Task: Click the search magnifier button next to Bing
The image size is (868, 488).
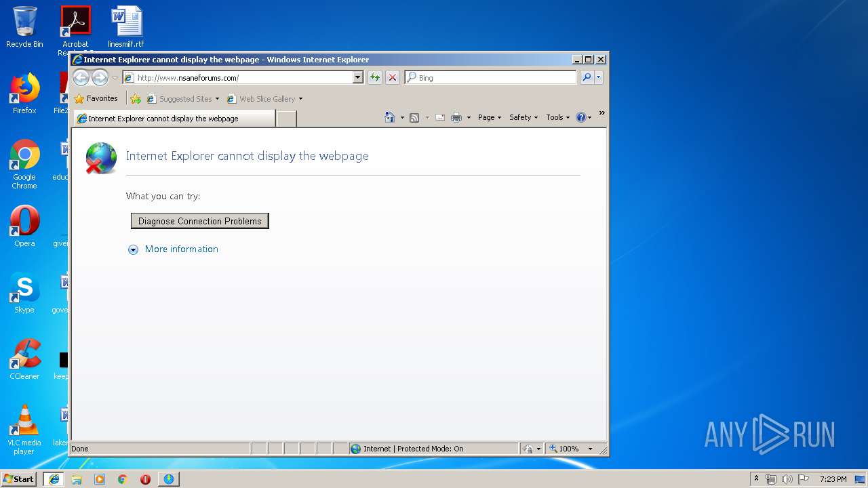Action: [x=587, y=77]
